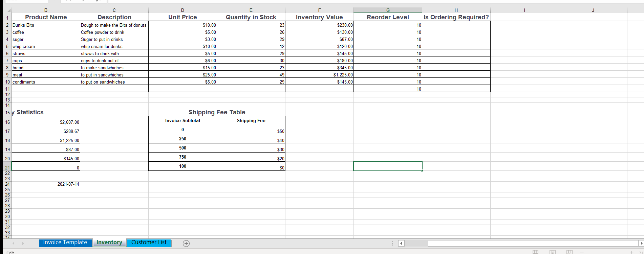Screen dimensions: 644x254
Task: Select quantity 12 for whip cream
Action: pyautogui.click(x=251, y=46)
